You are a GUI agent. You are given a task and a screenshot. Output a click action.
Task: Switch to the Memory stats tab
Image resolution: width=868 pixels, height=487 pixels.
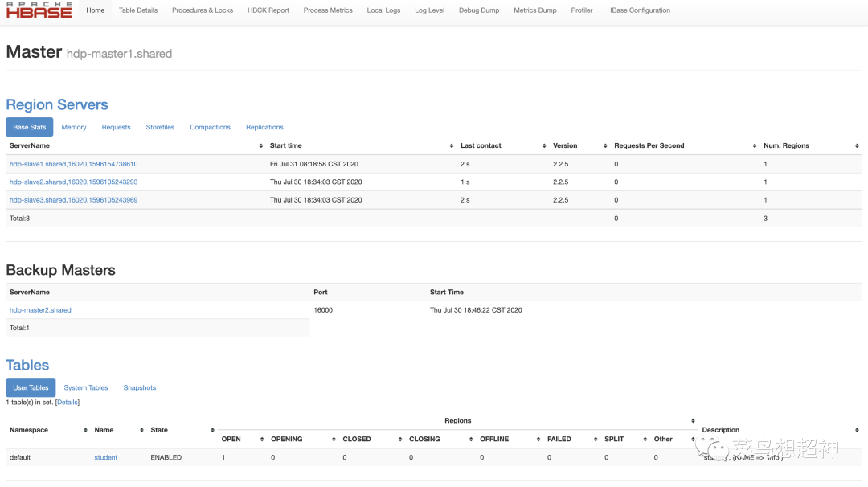coord(74,127)
